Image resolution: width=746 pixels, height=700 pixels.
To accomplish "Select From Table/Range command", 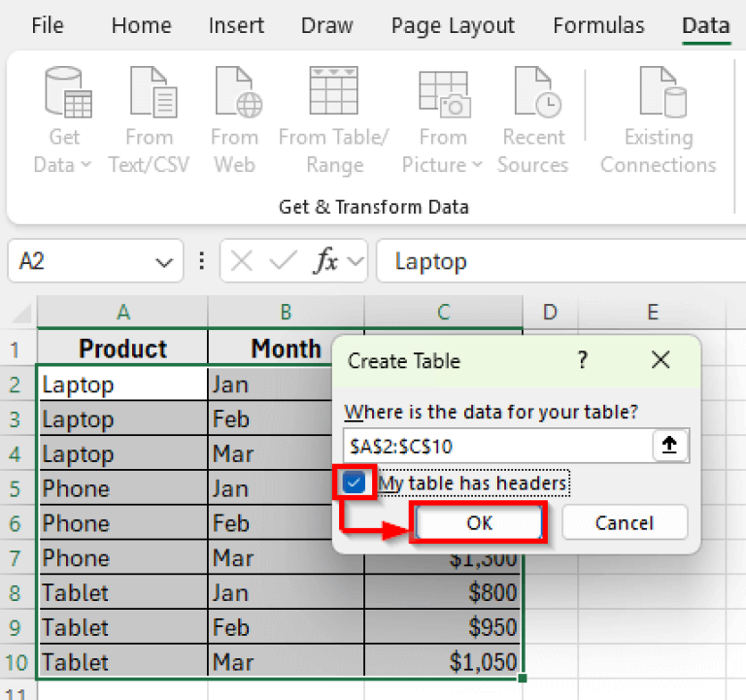I will [334, 120].
